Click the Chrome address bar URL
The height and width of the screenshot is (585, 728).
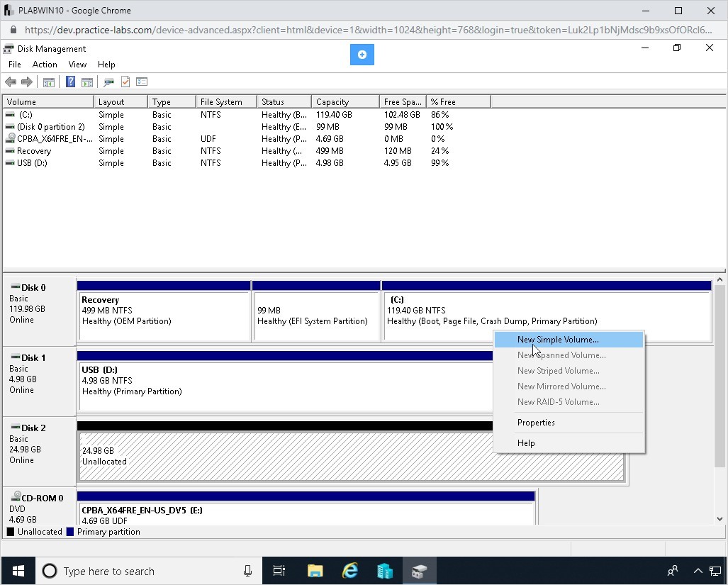point(368,30)
